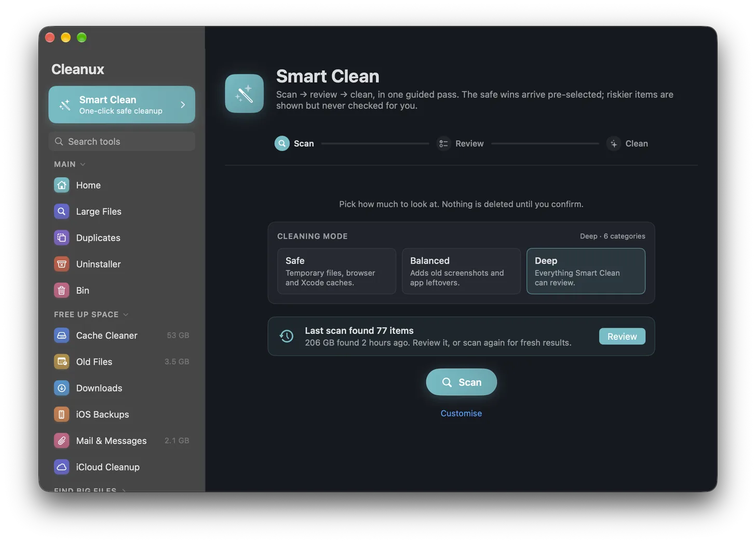This screenshot has height=543, width=756.
Task: Click the 'CLEANING MODE' section label
Action: pos(313,236)
